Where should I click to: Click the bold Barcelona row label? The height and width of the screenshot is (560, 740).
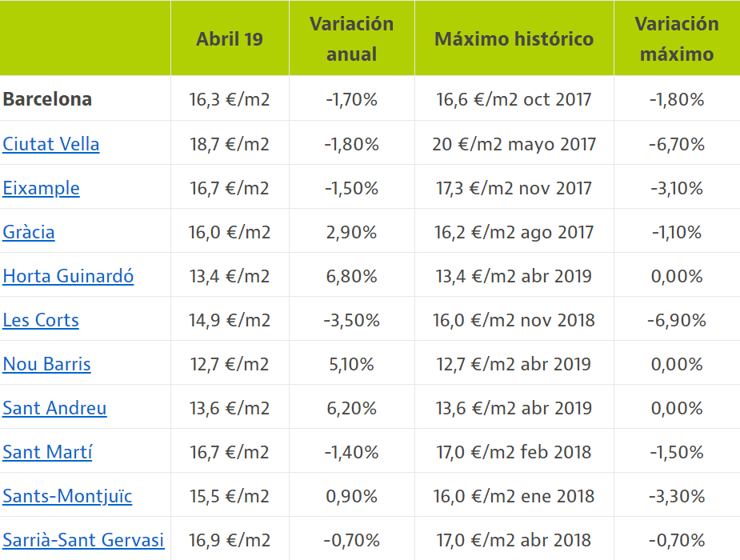47,99
